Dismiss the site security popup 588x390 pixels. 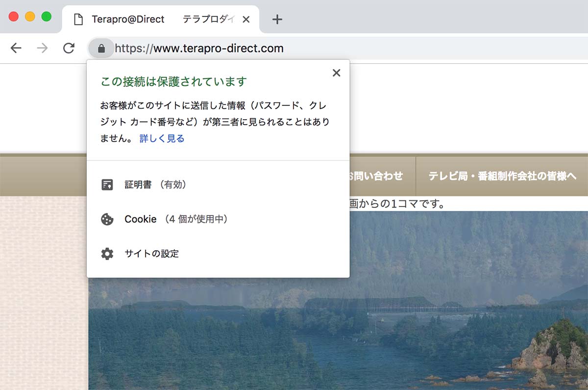(336, 73)
